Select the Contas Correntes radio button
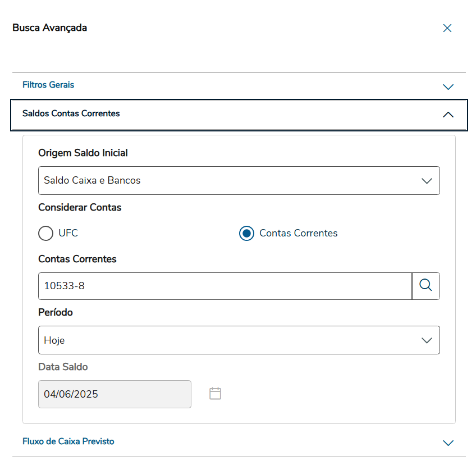476x465 pixels. coord(246,233)
